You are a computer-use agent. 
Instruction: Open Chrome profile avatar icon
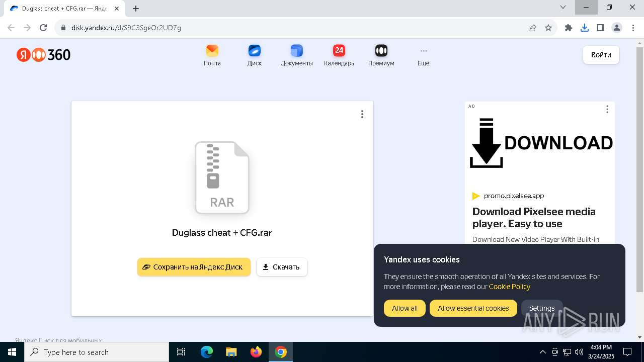pos(617,28)
